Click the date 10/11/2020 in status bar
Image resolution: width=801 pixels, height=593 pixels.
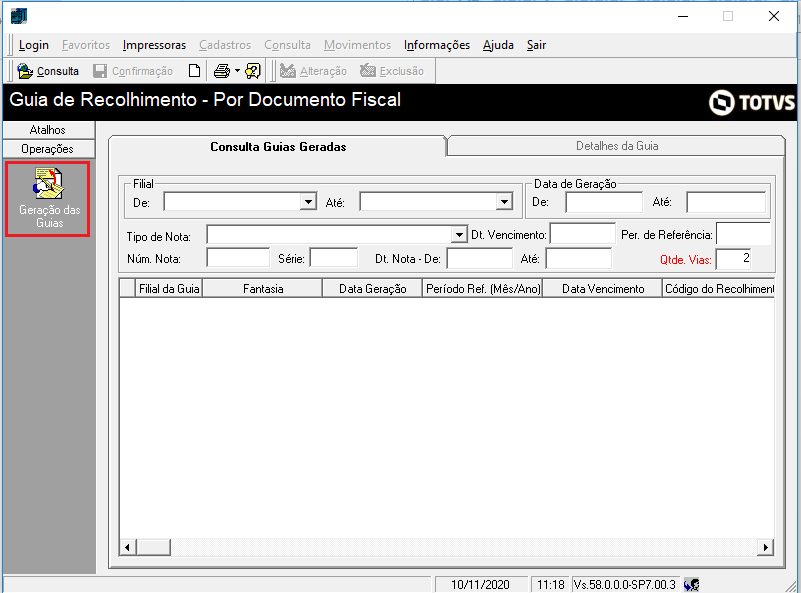tap(480, 584)
